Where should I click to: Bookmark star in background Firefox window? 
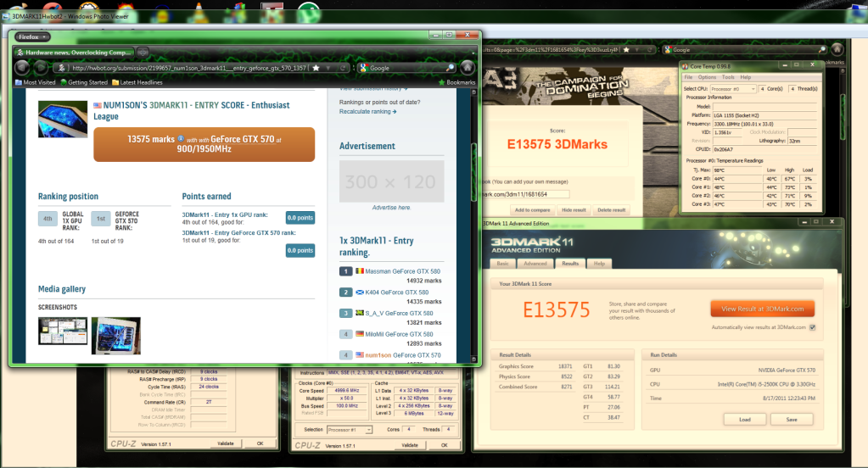click(x=626, y=49)
